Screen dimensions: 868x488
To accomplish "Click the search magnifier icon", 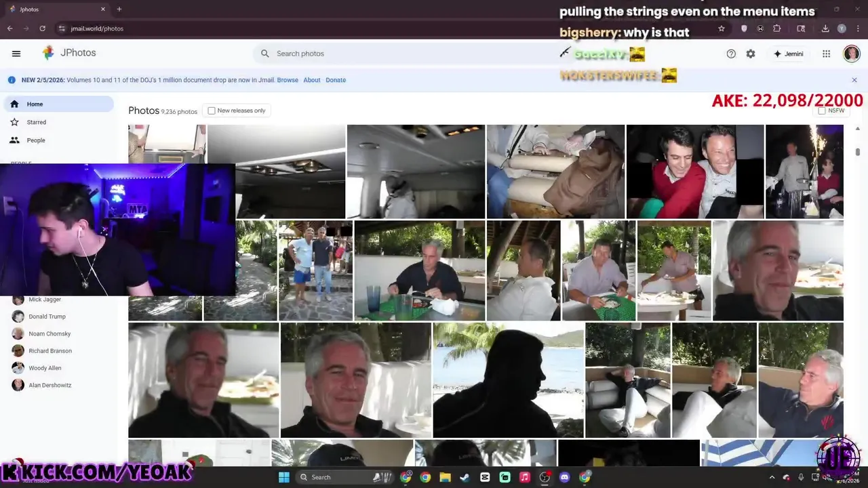I will pos(265,54).
